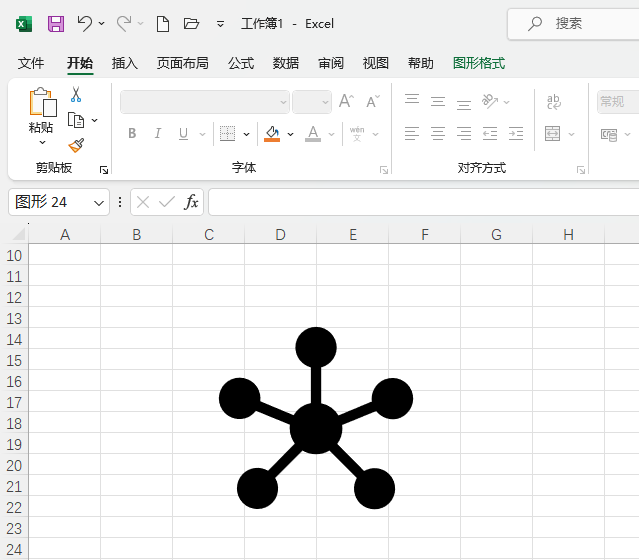Viewport: 639px width, 560px height.
Task: Toggle Align Right
Action: 464,134
